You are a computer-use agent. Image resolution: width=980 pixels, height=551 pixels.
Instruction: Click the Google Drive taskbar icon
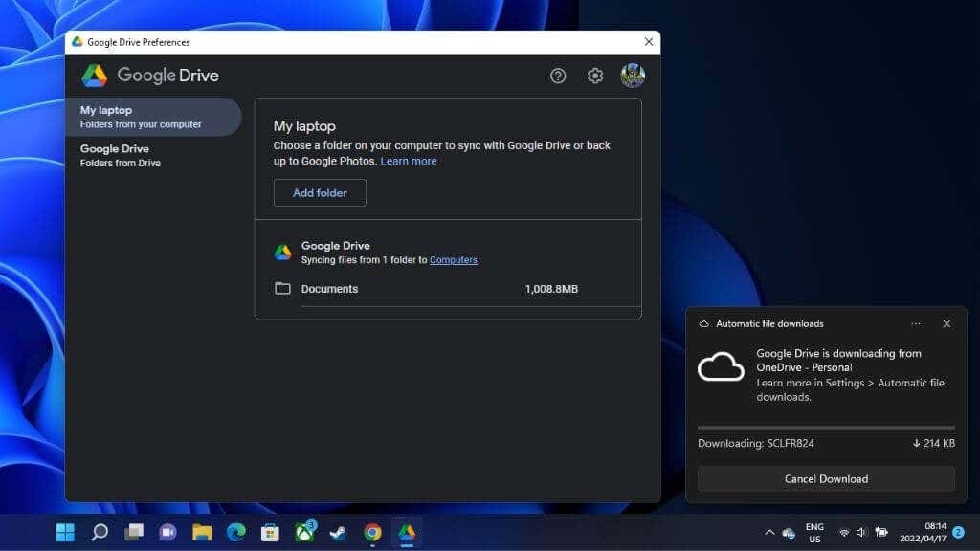pos(407,532)
